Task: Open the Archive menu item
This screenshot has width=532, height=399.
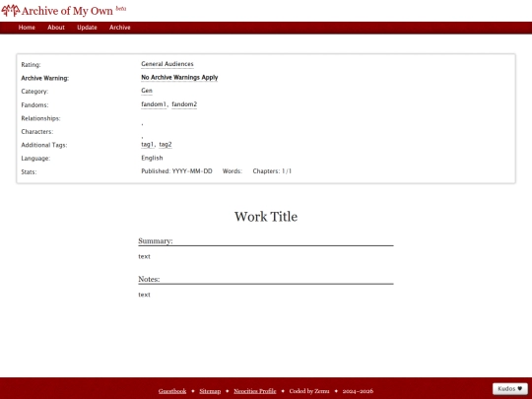Action: (x=120, y=28)
